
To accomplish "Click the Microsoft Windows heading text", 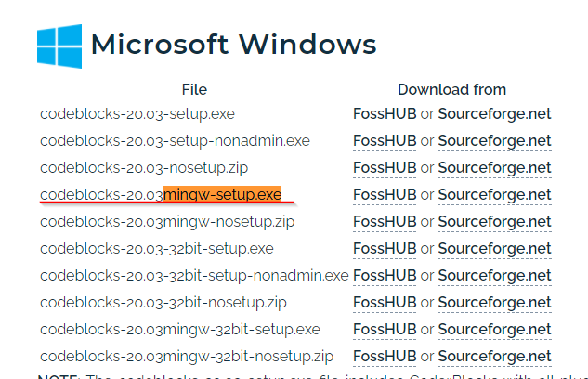I will [234, 45].
